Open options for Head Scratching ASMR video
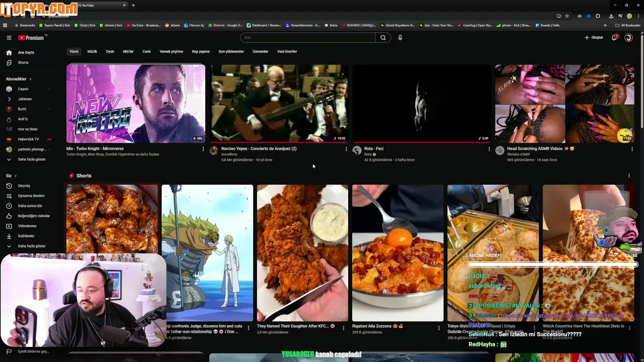This screenshot has width=644, height=362. [x=632, y=149]
